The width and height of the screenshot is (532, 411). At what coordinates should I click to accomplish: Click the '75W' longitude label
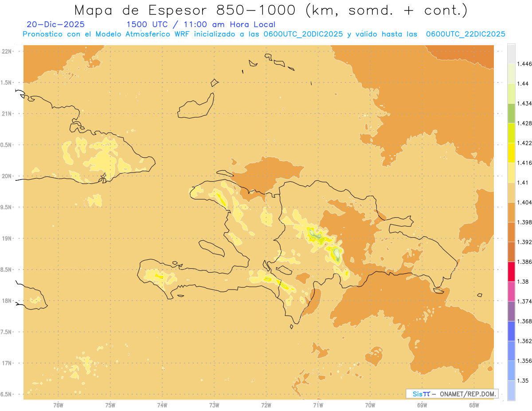110,405
